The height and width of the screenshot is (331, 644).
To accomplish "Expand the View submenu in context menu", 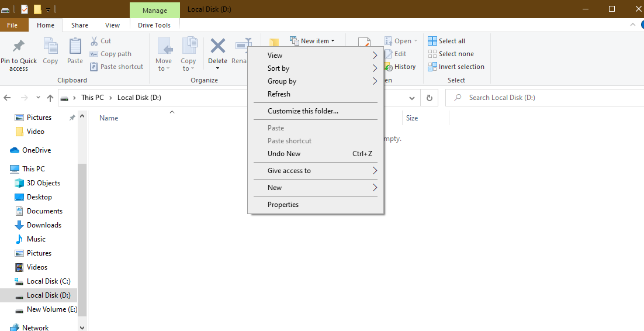I will 316,56.
